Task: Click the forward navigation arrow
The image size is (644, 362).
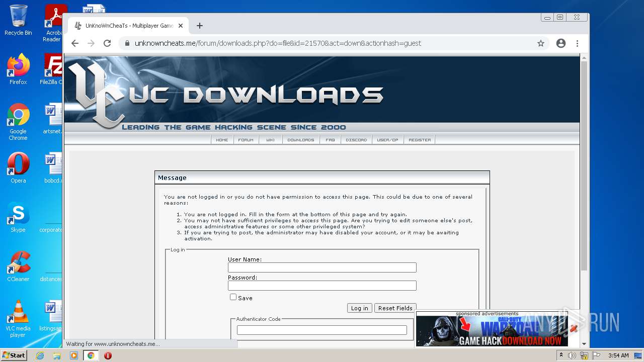Action: coord(91,43)
